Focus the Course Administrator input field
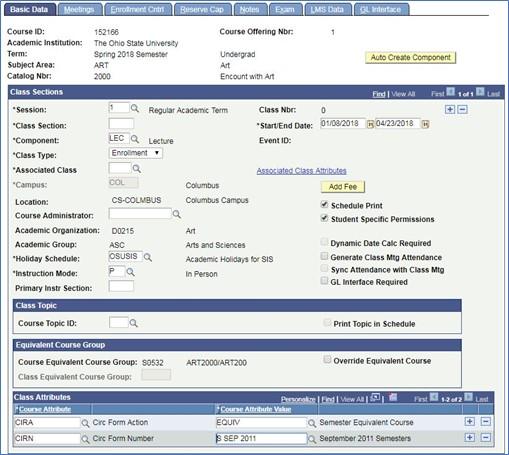 [140, 213]
